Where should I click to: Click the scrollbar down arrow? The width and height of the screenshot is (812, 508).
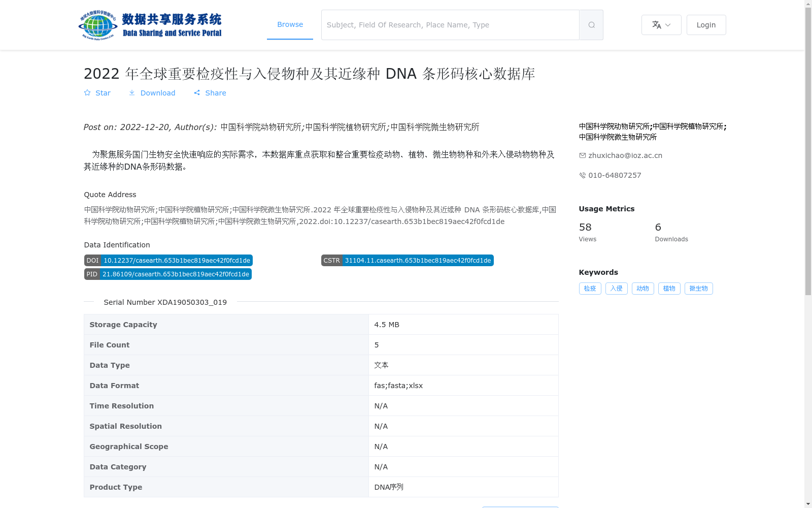pos(808,504)
